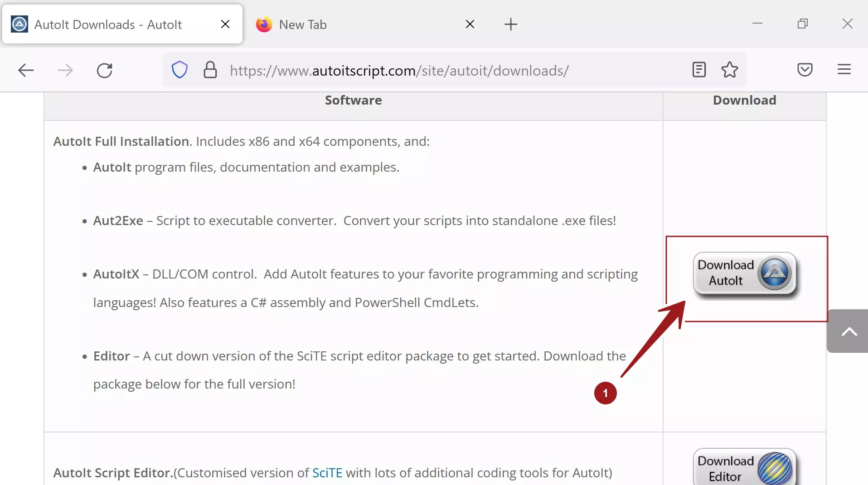This screenshot has height=485, width=868.
Task: Reload the downloads page
Action: click(x=105, y=70)
